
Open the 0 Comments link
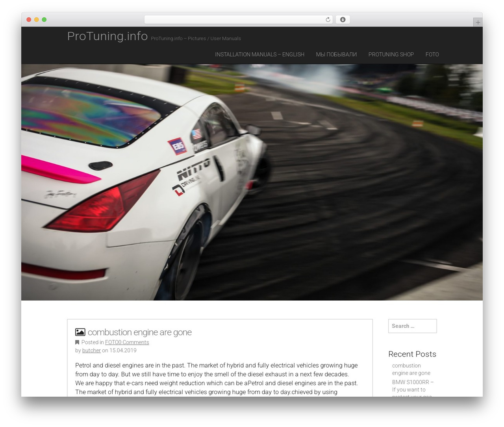pos(134,342)
